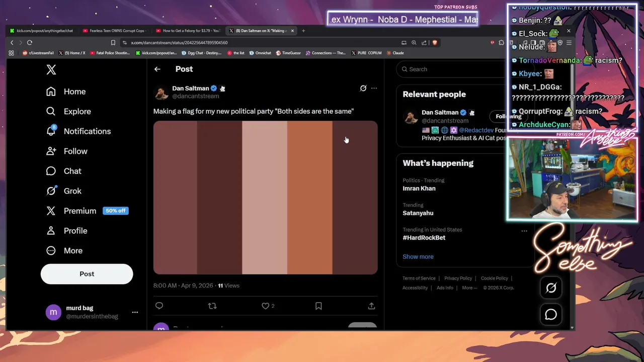Open the Satanyahu trend
This screenshot has height=362, width=644.
coord(418,213)
